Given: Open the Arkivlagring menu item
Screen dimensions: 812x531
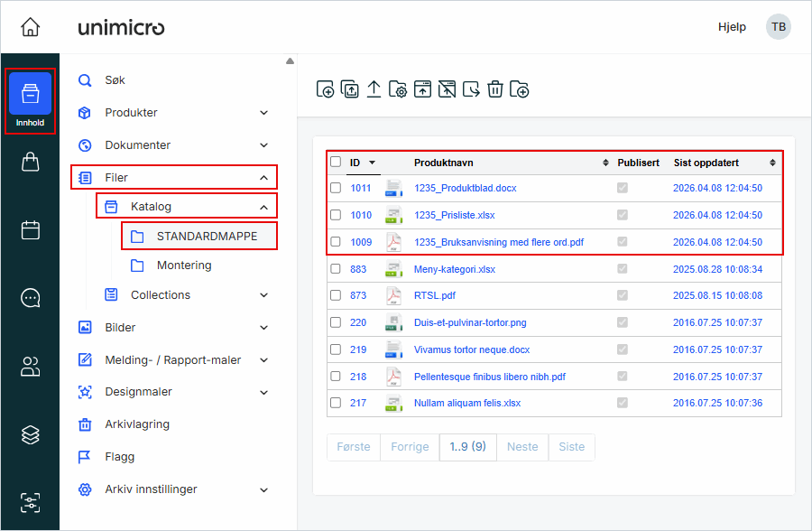Looking at the screenshot, I should (x=137, y=424).
